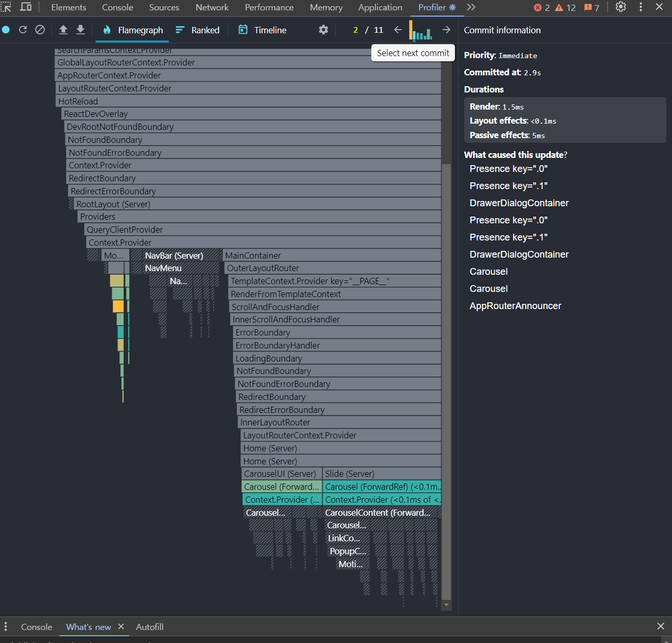This screenshot has width=672, height=643.
Task: Select QueryClientProvider bar
Action: click(262, 230)
